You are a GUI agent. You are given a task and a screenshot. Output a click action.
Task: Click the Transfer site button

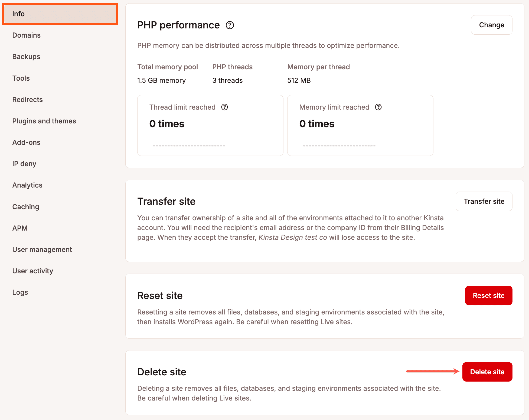484,201
